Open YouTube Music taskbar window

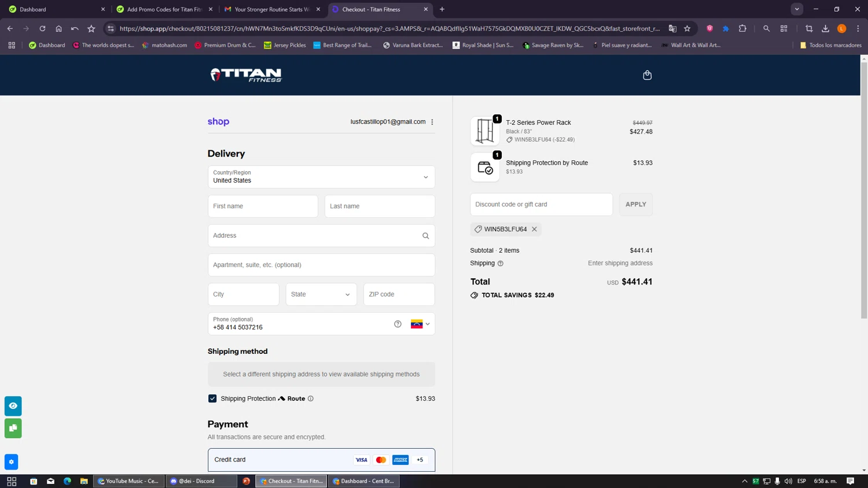tap(128, 481)
